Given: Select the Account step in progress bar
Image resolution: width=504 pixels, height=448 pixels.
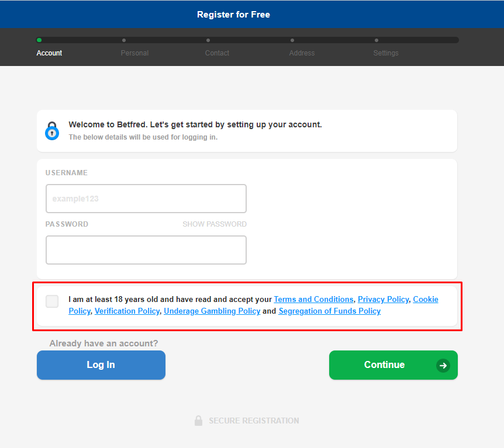Looking at the screenshot, I should (x=49, y=53).
